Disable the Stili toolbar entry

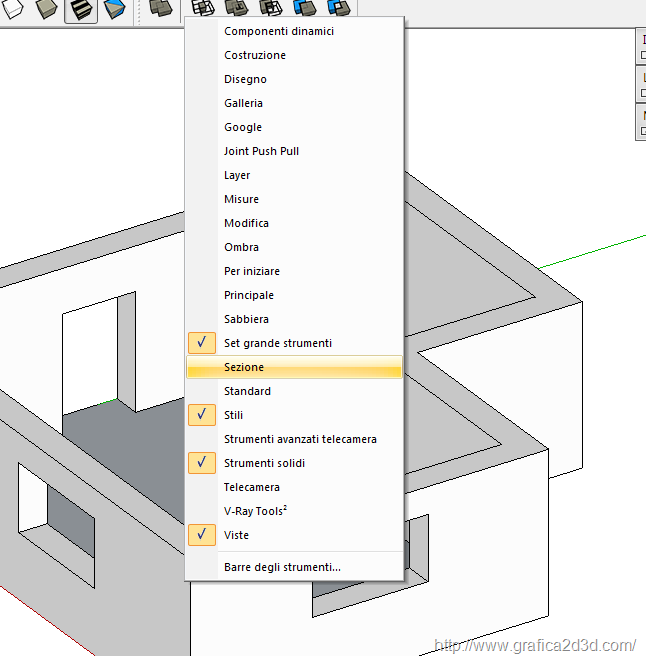point(233,415)
